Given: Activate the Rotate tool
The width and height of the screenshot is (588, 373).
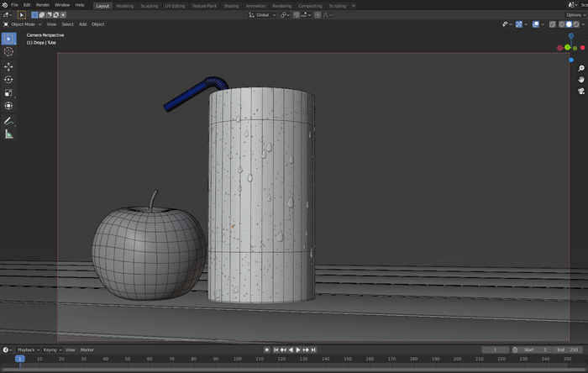Looking at the screenshot, I should (8, 80).
